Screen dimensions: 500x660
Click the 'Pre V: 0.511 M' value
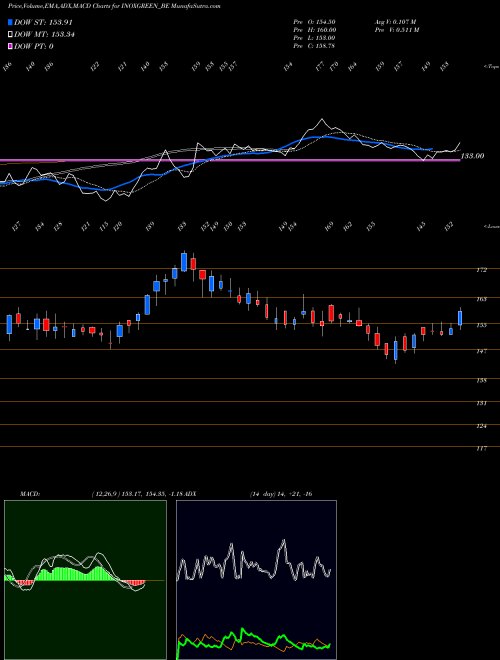coord(396,30)
